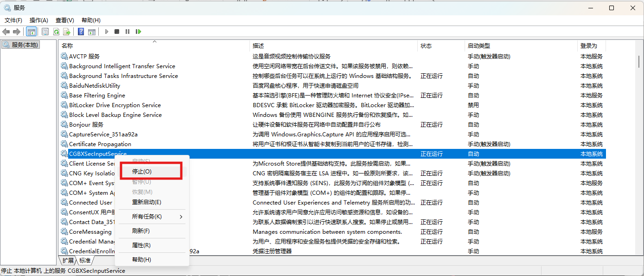Click the Stop Service square toolbar icon
This screenshot has height=276, width=644.
pos(117,32)
